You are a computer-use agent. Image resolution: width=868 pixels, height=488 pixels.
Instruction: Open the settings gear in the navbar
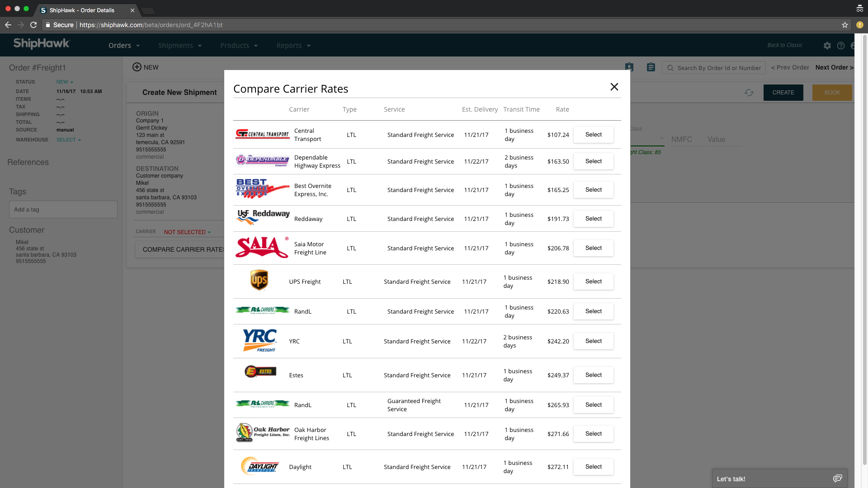coord(827,45)
